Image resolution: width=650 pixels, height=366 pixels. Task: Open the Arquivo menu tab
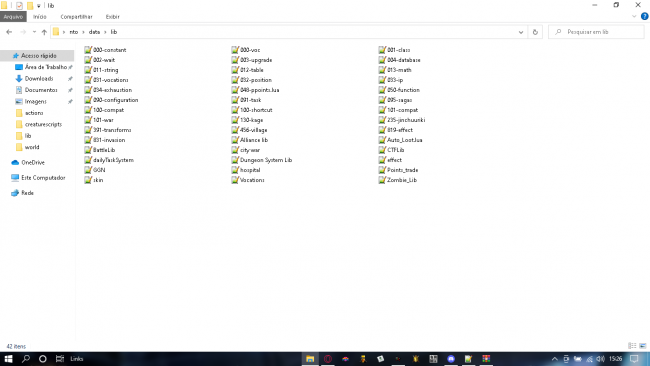tap(13, 17)
